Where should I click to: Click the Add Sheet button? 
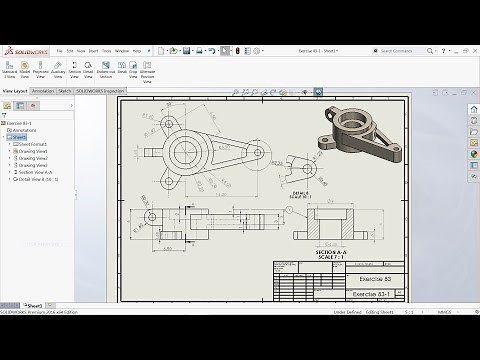50,305
